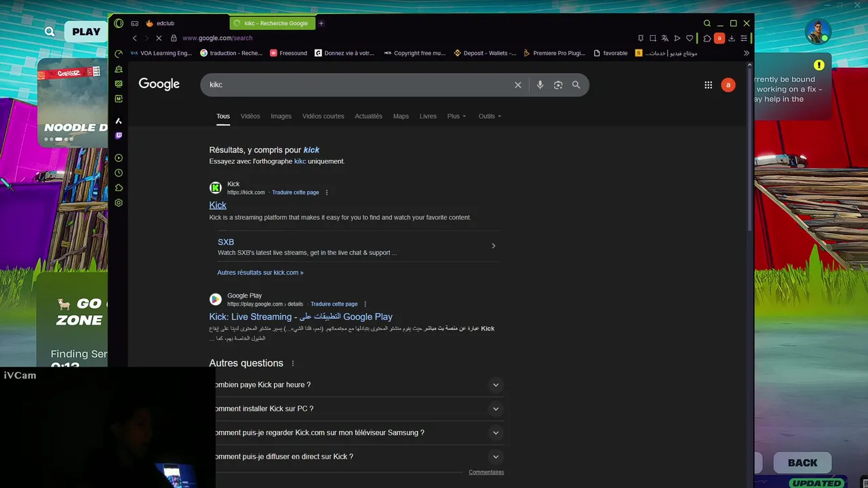Click 'Traduire cette page' beside kick.com

296,192
